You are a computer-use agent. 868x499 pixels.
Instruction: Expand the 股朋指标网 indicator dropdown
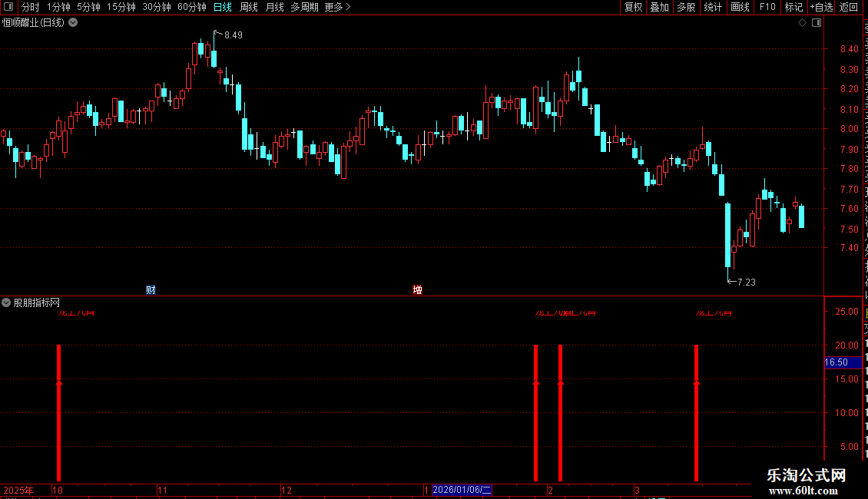[6, 302]
